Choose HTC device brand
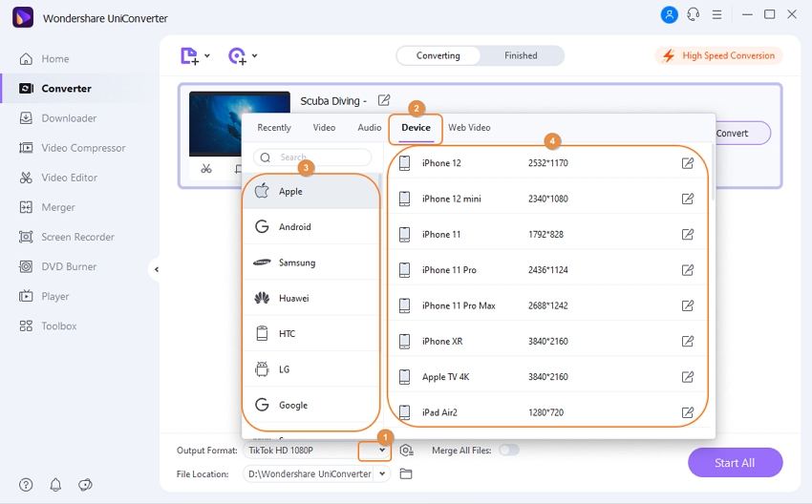The height and width of the screenshot is (504, 812). click(311, 334)
